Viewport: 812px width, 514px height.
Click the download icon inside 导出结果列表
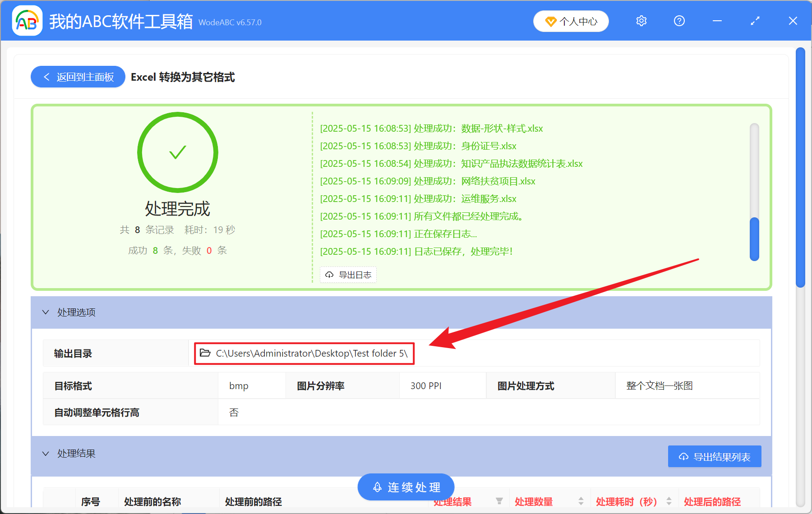pos(683,456)
